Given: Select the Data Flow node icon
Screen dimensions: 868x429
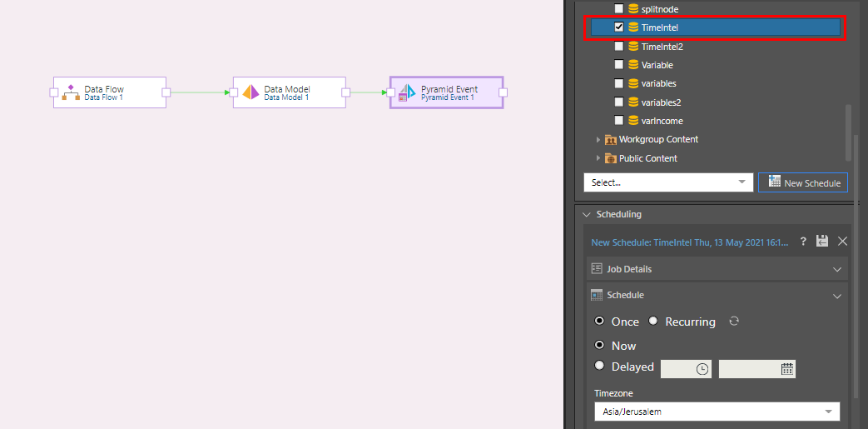Looking at the screenshot, I should 71,92.
